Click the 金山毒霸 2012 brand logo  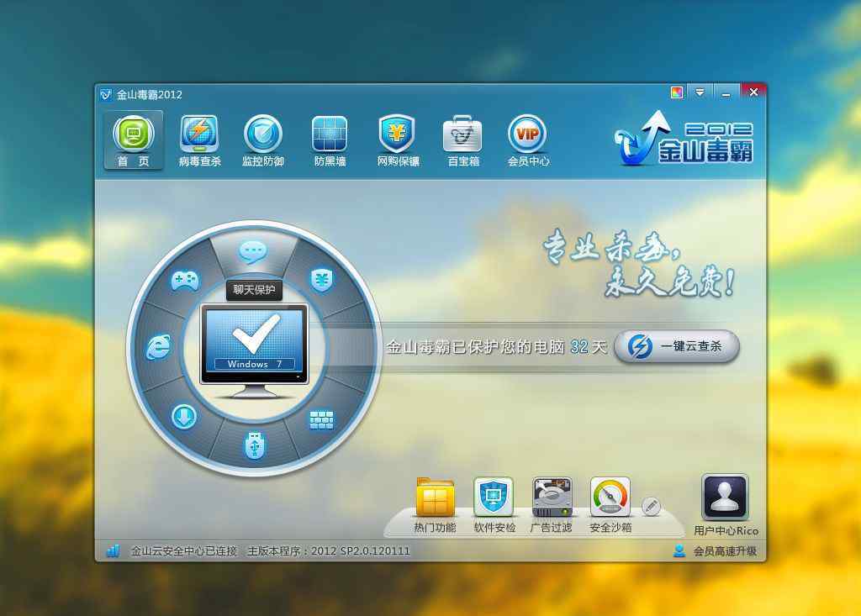pos(684,139)
